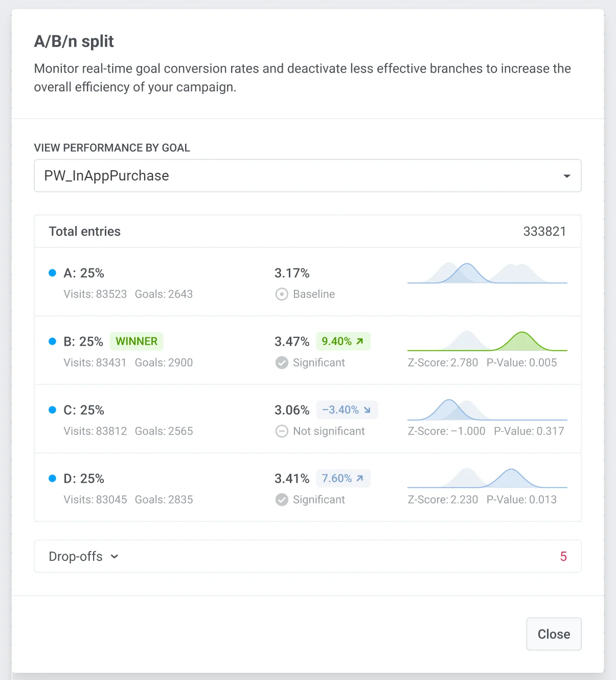This screenshot has height=680, width=616.
Task: Click the blue dot beside branch A
Action: (52, 273)
